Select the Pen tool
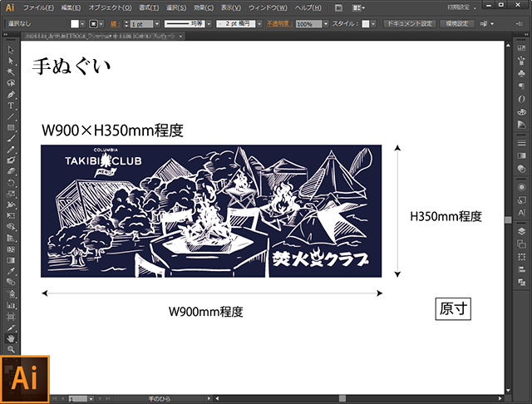Screen dimensions: 532x404 click(x=11, y=94)
